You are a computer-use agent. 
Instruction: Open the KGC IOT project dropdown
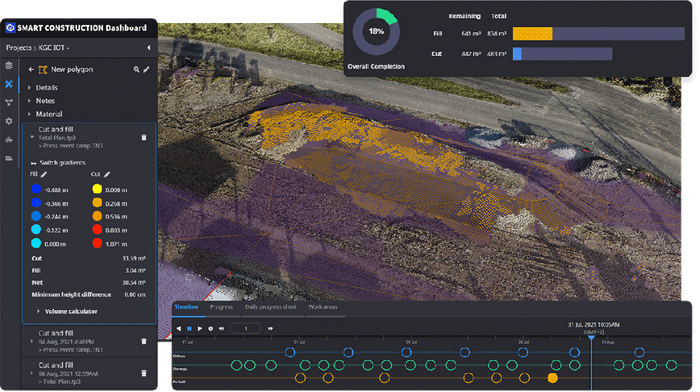[54, 48]
